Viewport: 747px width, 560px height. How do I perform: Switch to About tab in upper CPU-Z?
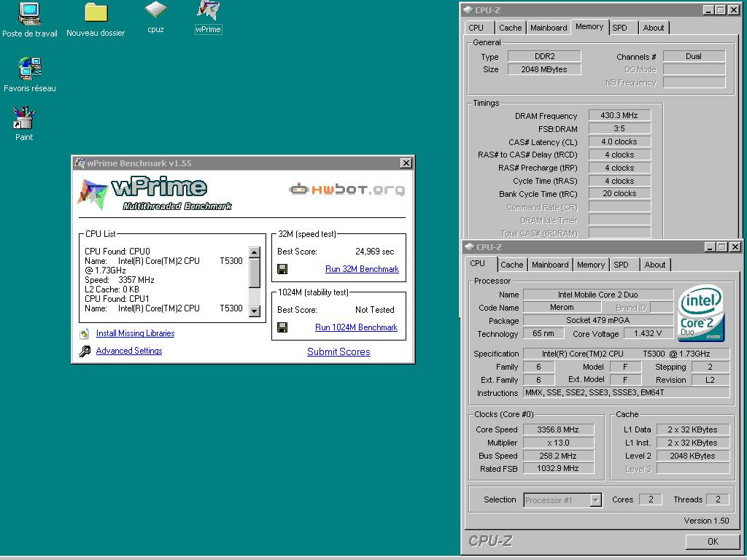(x=654, y=28)
